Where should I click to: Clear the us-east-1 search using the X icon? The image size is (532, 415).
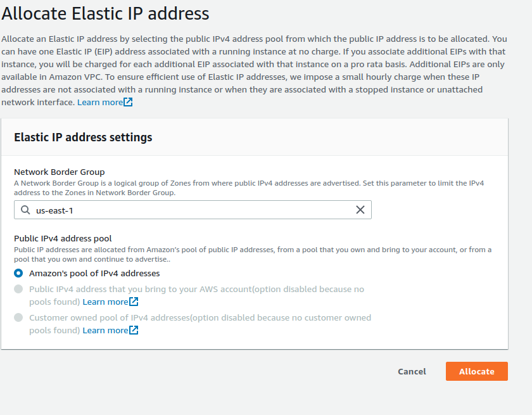point(360,210)
